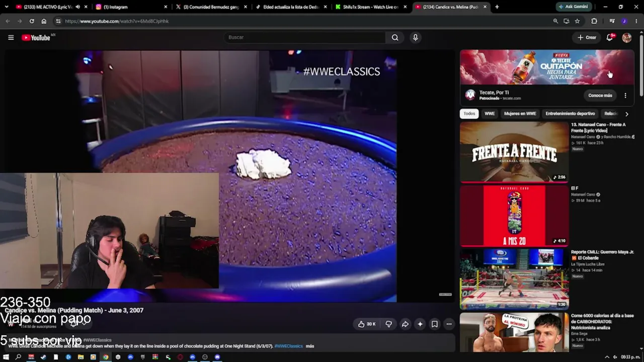Screen dimensions: 644x362
Task: Open Chrome home page button
Action: click(44, 21)
